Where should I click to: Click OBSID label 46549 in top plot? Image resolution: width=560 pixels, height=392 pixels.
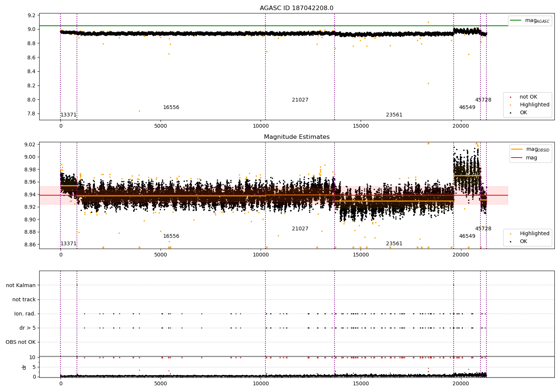467,108
